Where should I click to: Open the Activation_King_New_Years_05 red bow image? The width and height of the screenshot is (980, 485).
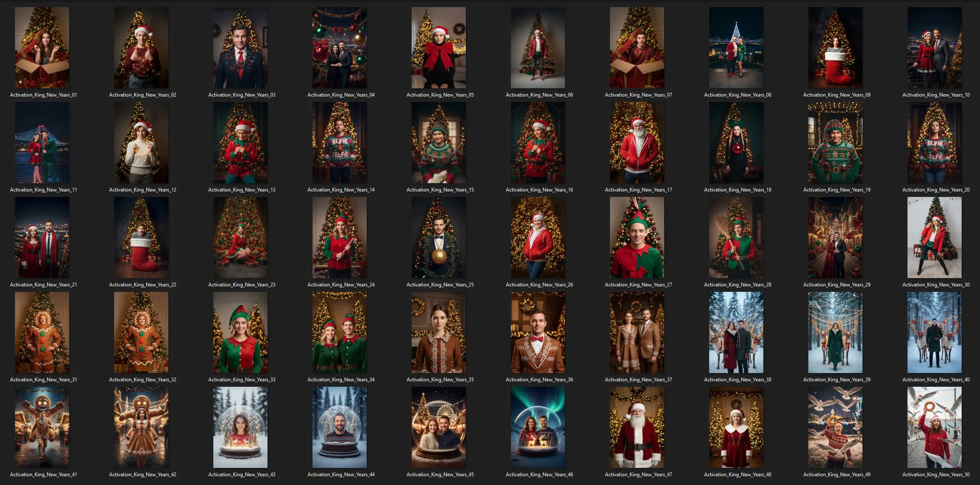coord(439,47)
